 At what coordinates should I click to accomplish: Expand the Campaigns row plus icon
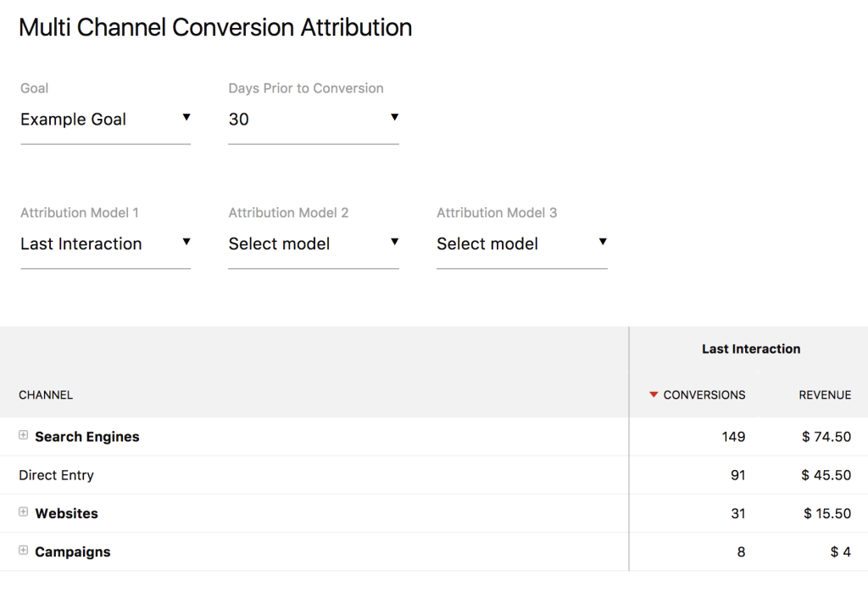click(24, 551)
